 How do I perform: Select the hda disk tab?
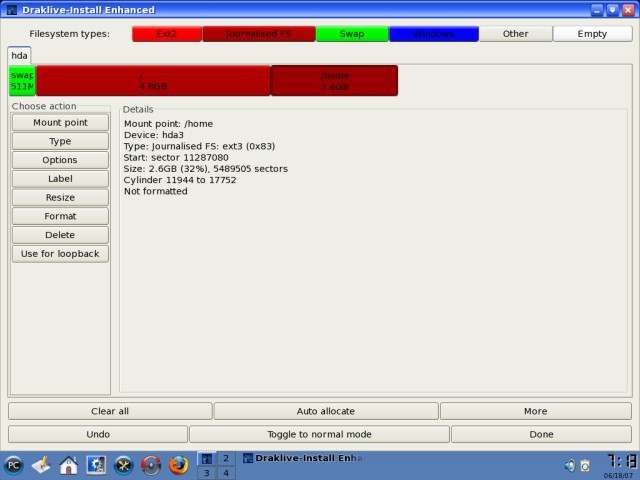pyautogui.click(x=20, y=55)
